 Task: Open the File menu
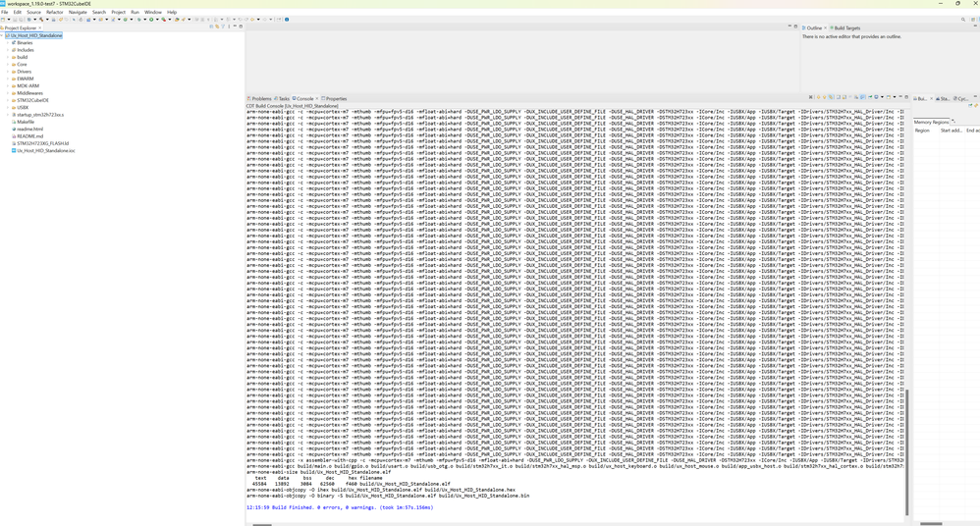(4, 12)
